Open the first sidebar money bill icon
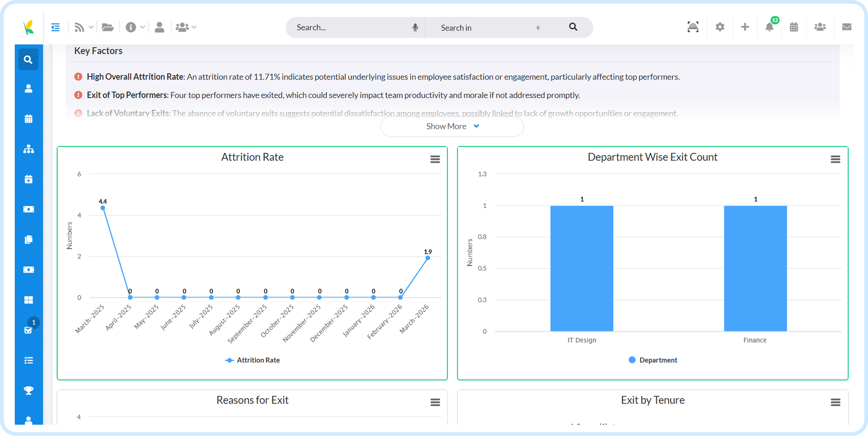Viewport: 868px width, 436px height. tap(28, 209)
